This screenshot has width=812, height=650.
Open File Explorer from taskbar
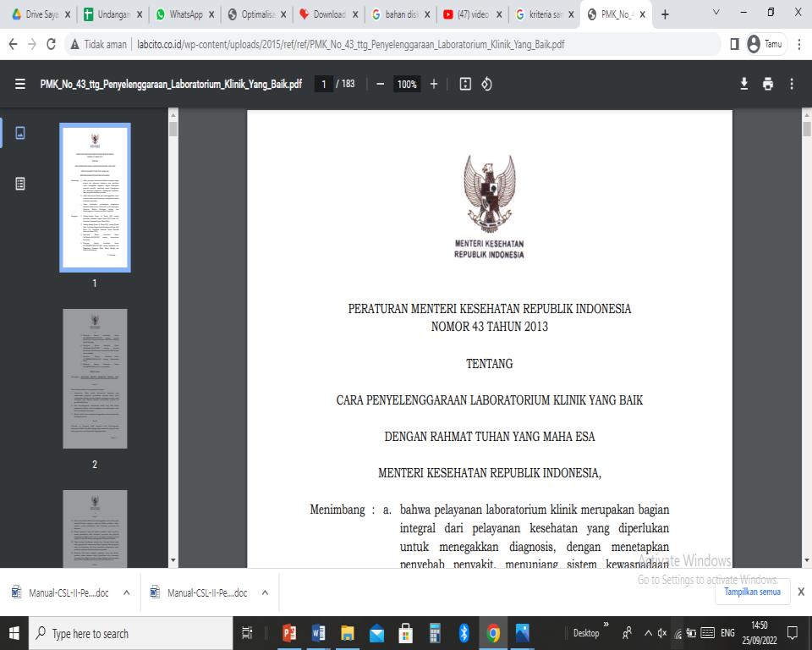click(x=347, y=633)
